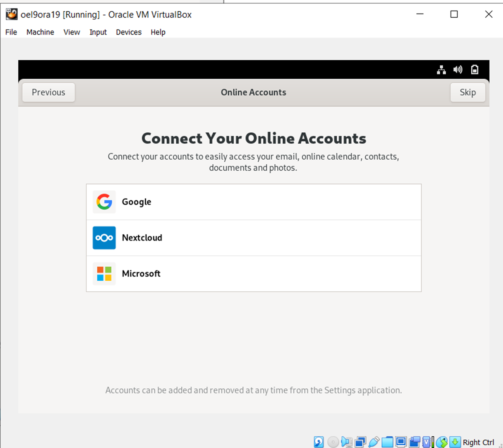Select the Google account row label

[x=136, y=202]
